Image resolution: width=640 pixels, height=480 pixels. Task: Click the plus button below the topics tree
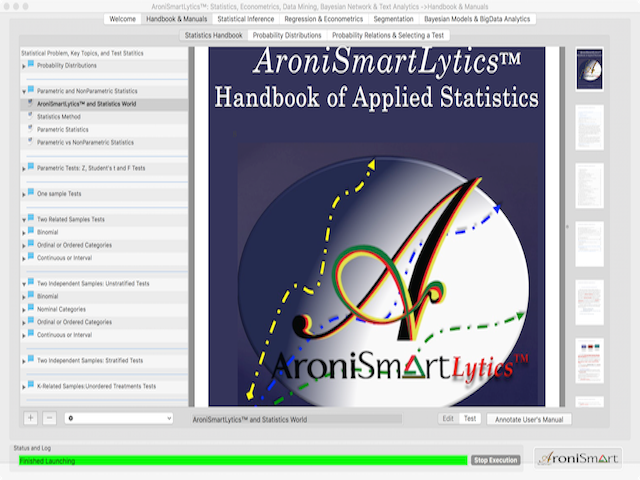tap(31, 418)
